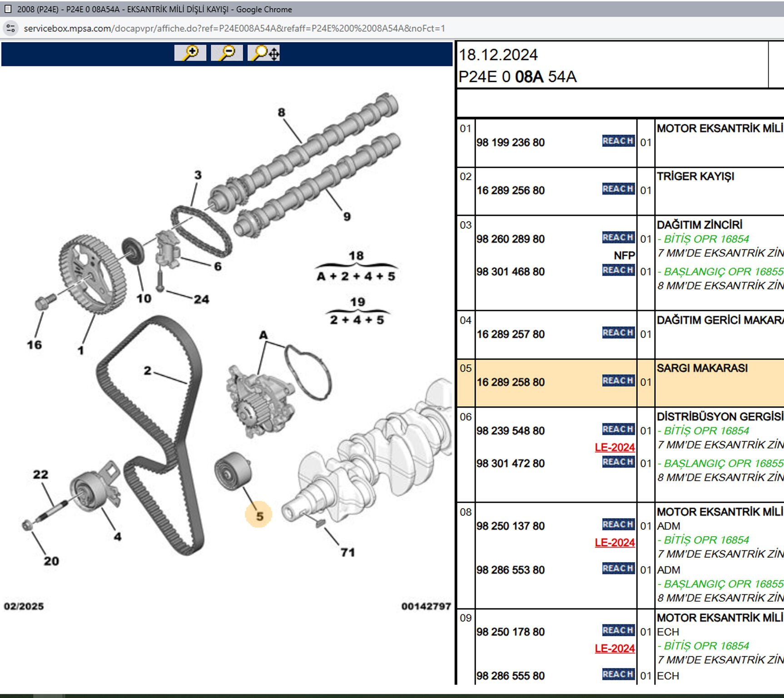This screenshot has width=784, height=698.
Task: Open the site information icon in address bar
Action: coord(10,28)
